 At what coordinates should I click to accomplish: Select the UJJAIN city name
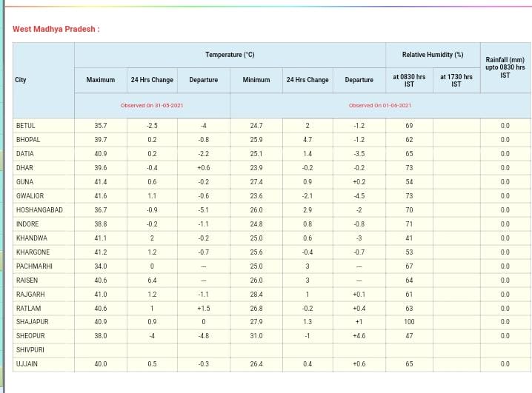tap(27, 364)
